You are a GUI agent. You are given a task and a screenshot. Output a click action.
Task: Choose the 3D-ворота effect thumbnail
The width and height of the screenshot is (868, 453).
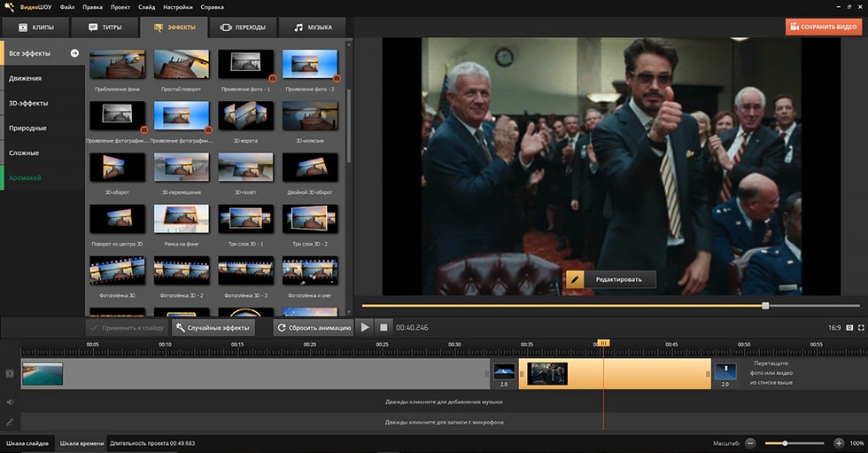246,116
